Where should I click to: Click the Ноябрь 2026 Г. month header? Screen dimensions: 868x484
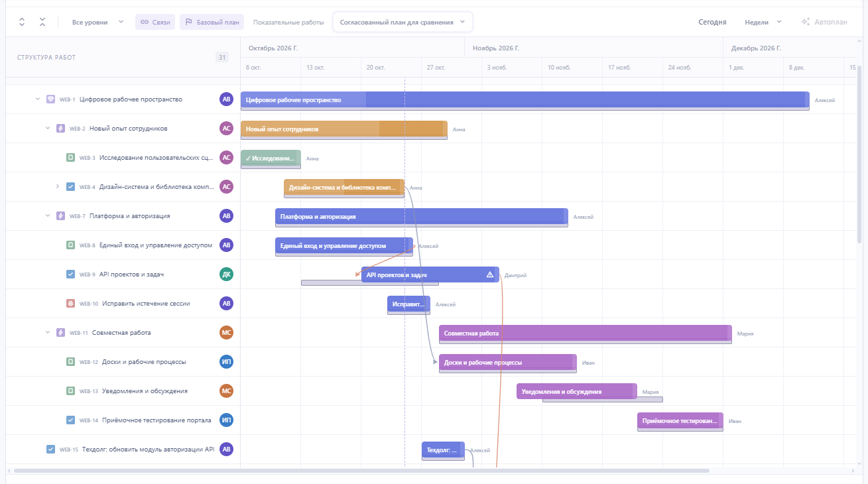click(x=496, y=48)
